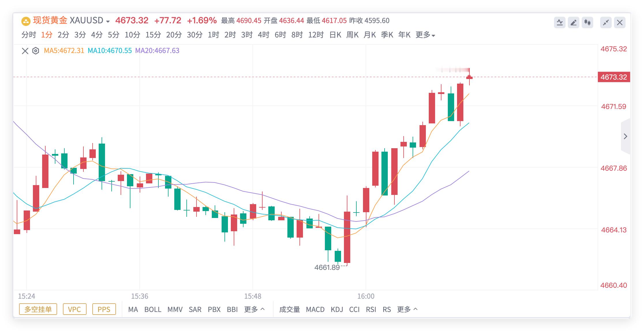
Task: Toggle the MACD sub-indicator
Action: pyautogui.click(x=315, y=309)
